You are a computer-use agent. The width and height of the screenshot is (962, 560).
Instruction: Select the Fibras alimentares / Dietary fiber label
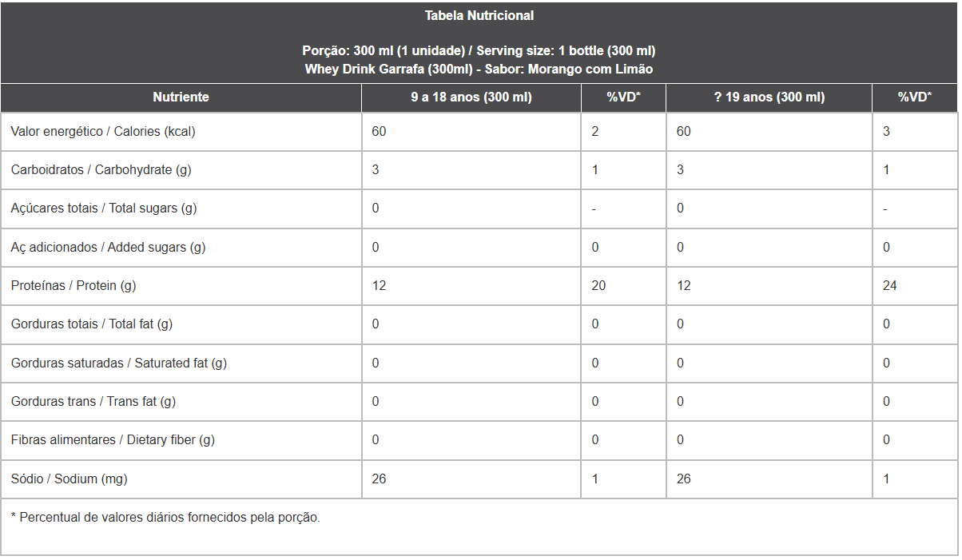pos(113,439)
